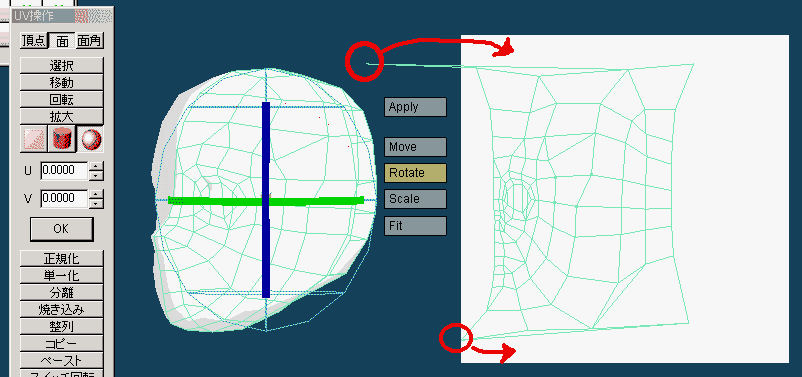Click the 回転 (rotate) button
The width and height of the screenshot is (802, 377).
pyautogui.click(x=61, y=99)
